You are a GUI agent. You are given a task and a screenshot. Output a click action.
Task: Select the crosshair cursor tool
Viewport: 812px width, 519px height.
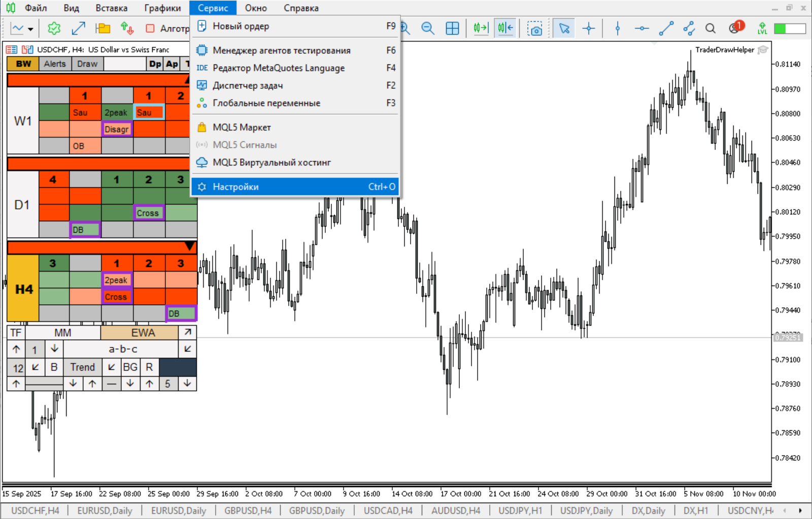pyautogui.click(x=589, y=28)
